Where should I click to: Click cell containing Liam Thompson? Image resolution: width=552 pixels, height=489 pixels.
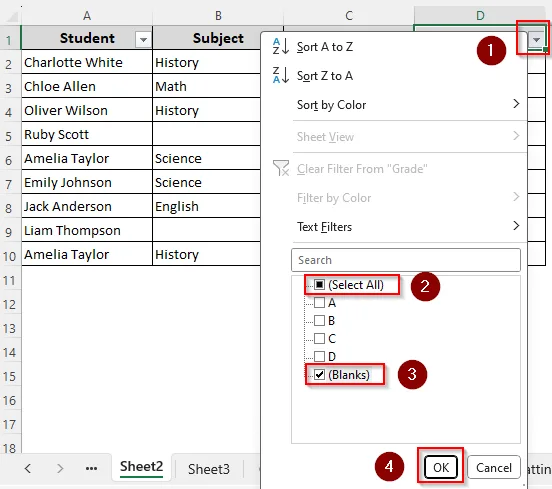point(87,230)
